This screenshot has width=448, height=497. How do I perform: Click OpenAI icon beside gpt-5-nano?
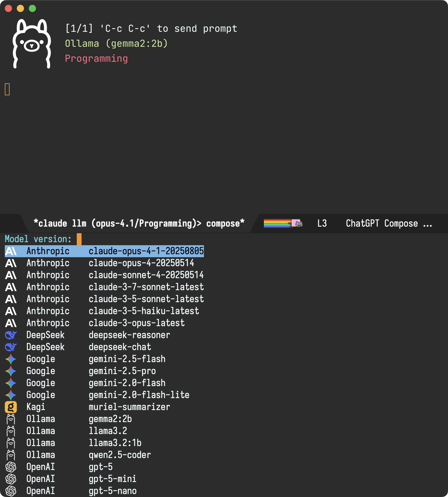point(11,491)
